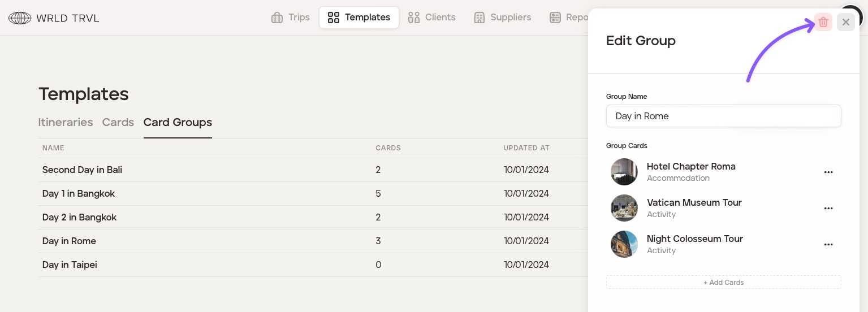
Task: Click the WRLD TRVL globe logo
Action: 20,18
